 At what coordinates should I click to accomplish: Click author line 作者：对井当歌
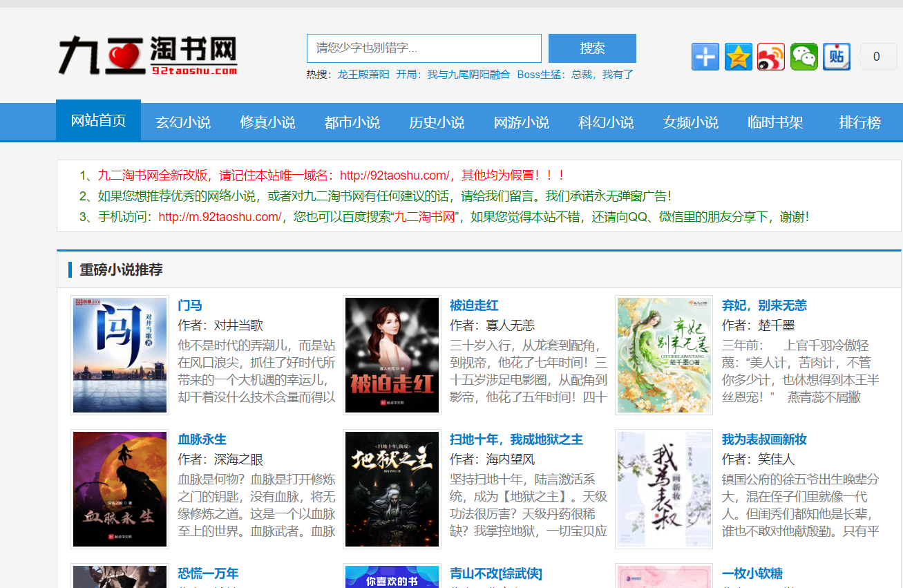point(220,325)
